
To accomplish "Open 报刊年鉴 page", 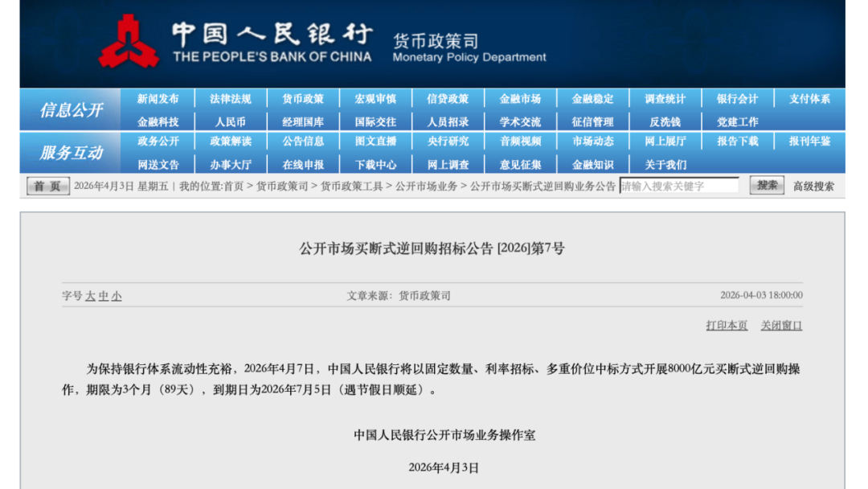I will coord(810,142).
